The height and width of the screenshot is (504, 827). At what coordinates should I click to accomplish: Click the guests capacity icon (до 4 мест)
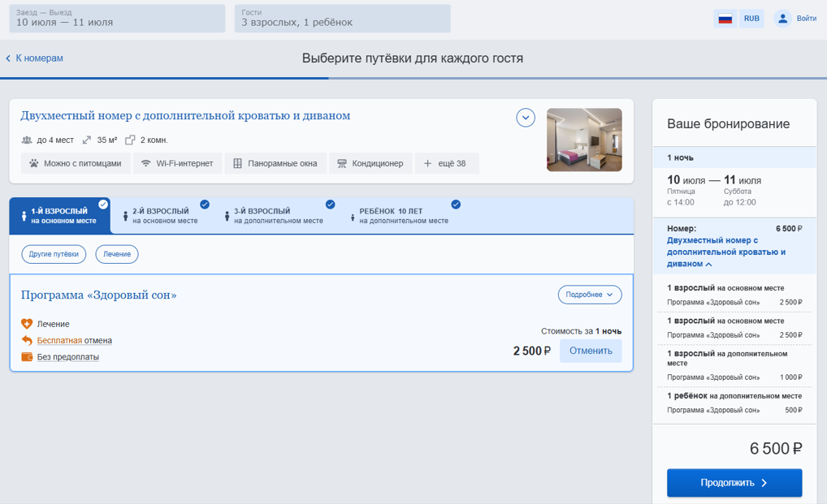click(26, 140)
